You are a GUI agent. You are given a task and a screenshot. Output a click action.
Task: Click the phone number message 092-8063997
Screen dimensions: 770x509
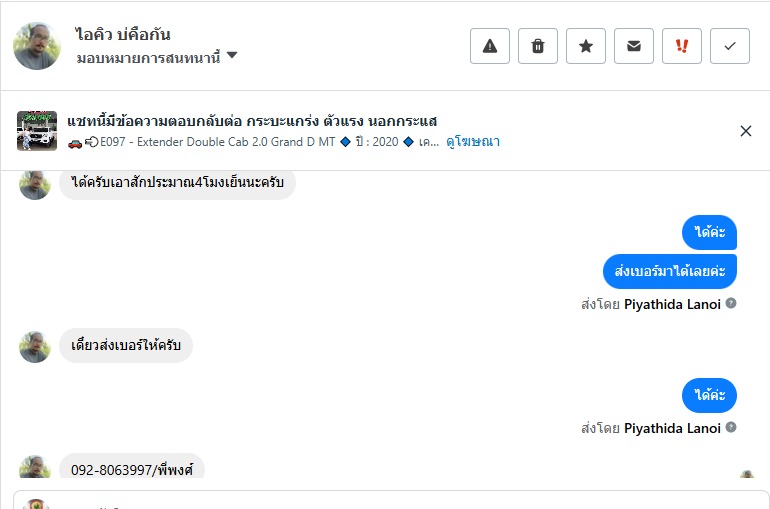coord(132,468)
